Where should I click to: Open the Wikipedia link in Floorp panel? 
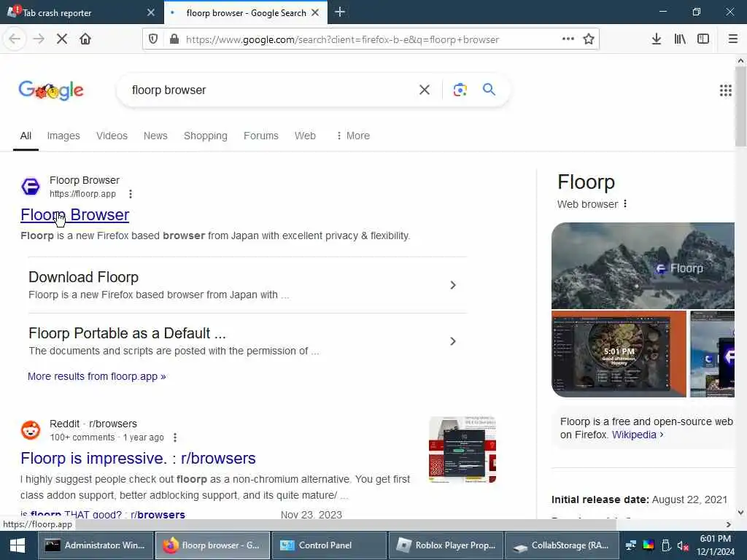pyautogui.click(x=638, y=435)
